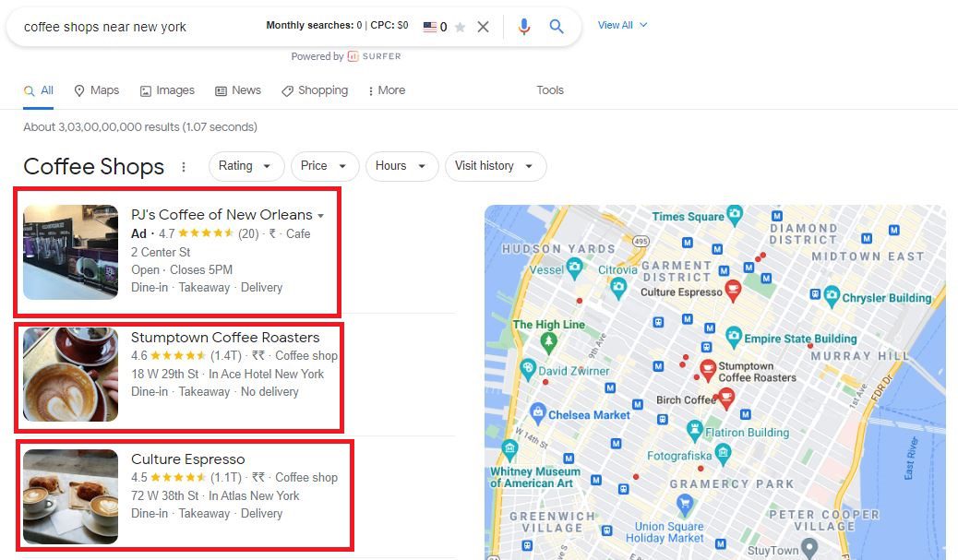Click Stumptown latte photo thumbnail
This screenshot has width=958, height=560.
[70, 374]
